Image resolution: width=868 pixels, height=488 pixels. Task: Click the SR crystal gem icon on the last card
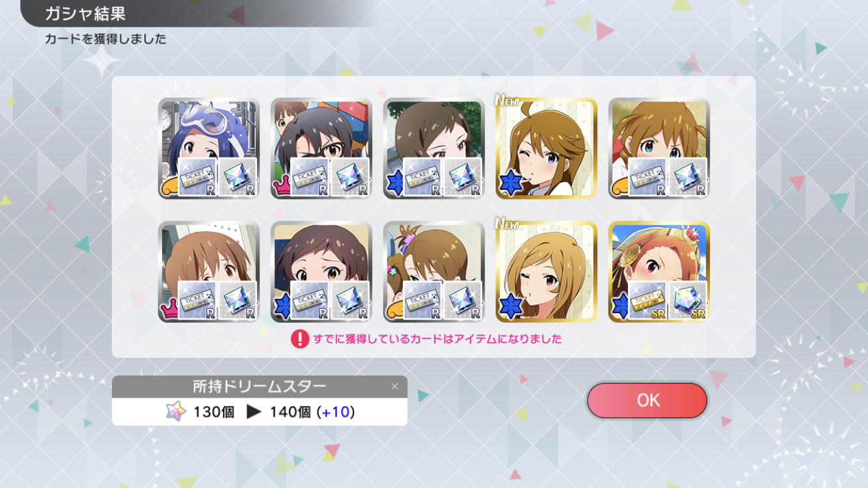pos(688,301)
